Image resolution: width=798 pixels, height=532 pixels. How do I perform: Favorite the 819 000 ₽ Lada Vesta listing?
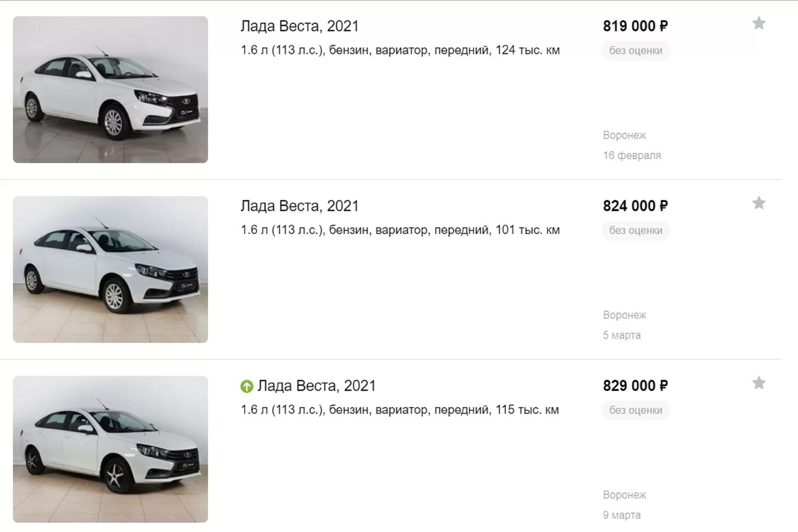point(759,23)
